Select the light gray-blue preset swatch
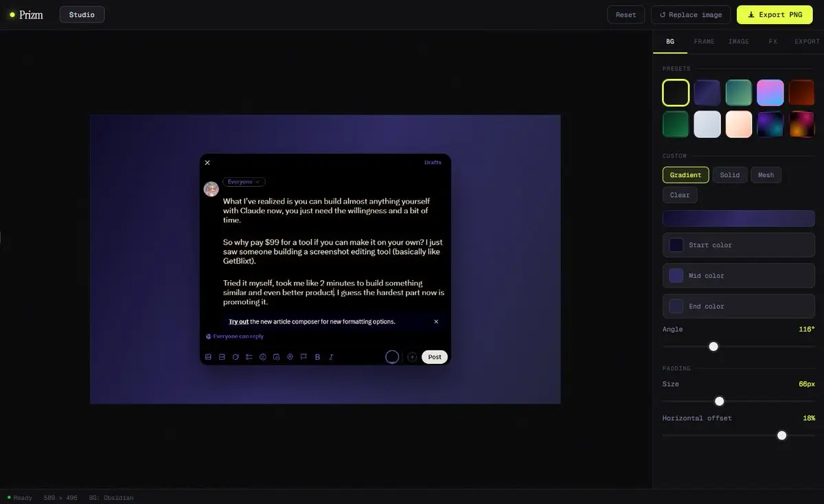The height and width of the screenshot is (504, 824). [x=707, y=124]
